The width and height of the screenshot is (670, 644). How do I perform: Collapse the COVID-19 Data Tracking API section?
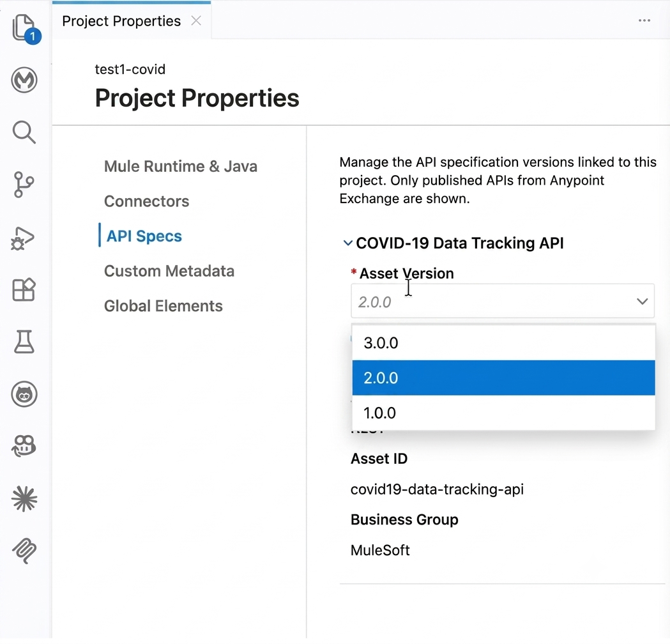pyautogui.click(x=348, y=243)
